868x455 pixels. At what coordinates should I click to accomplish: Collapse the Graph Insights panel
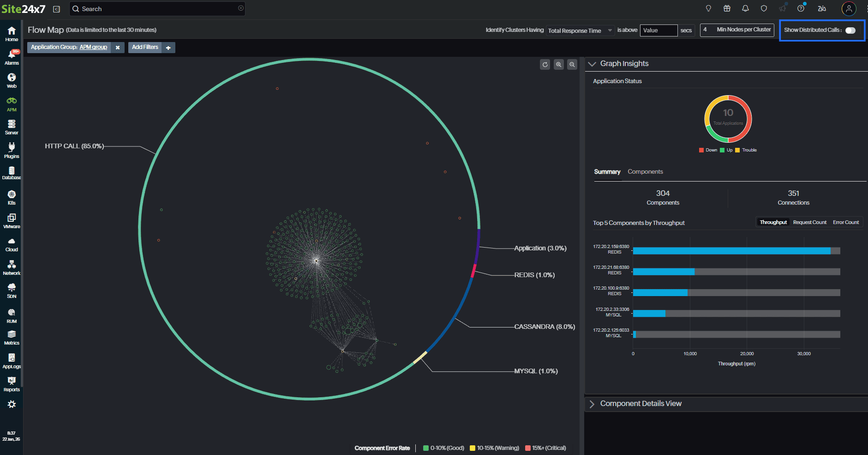click(593, 64)
